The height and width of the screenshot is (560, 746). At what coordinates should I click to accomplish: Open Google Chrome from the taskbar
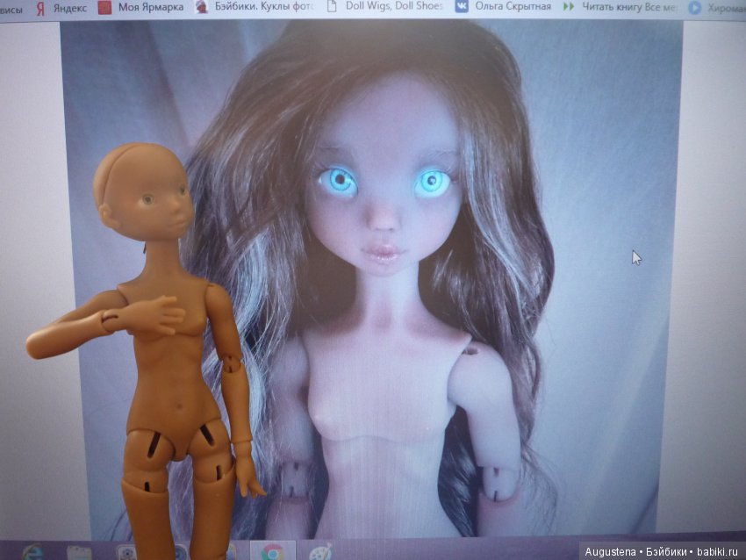point(271,552)
